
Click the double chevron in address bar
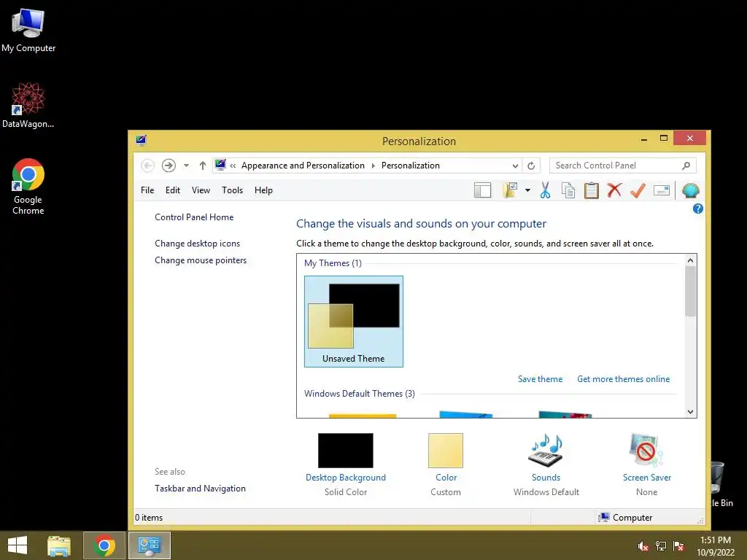click(233, 166)
